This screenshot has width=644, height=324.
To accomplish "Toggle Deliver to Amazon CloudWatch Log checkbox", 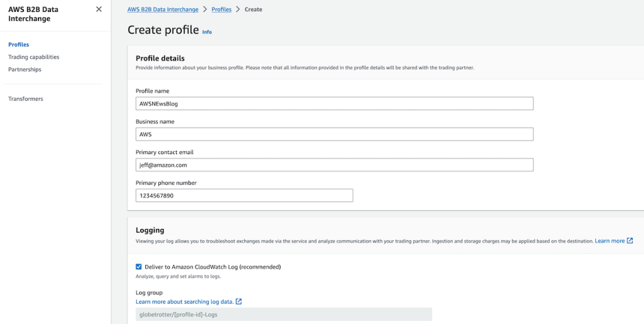I will click(139, 267).
